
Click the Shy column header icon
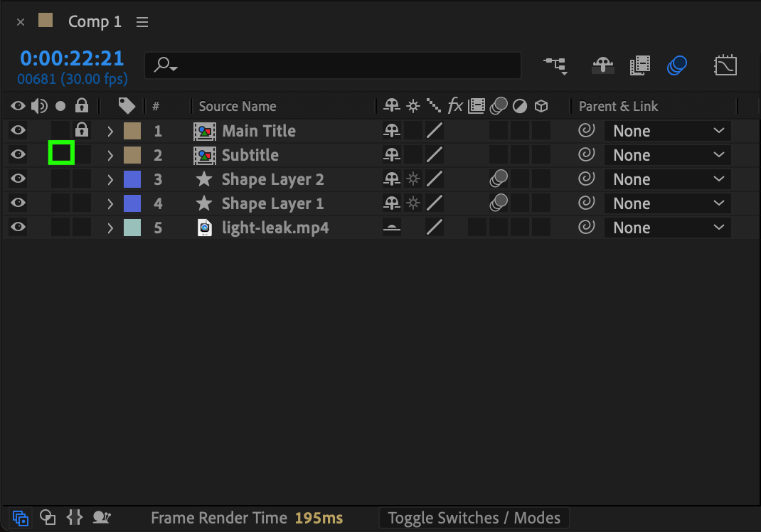pyautogui.click(x=392, y=105)
